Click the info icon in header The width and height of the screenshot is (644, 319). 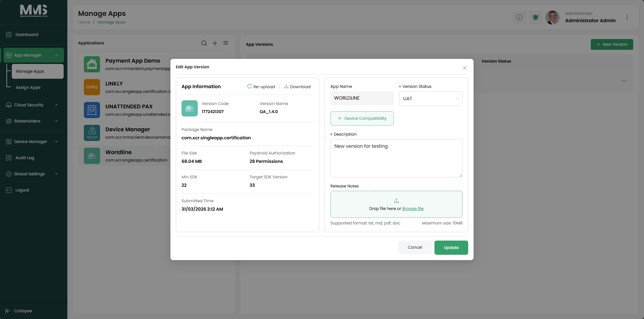(x=519, y=17)
